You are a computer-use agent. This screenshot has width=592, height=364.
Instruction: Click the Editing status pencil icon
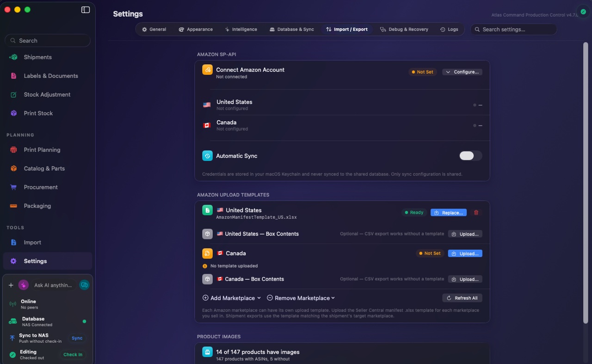pos(13,355)
